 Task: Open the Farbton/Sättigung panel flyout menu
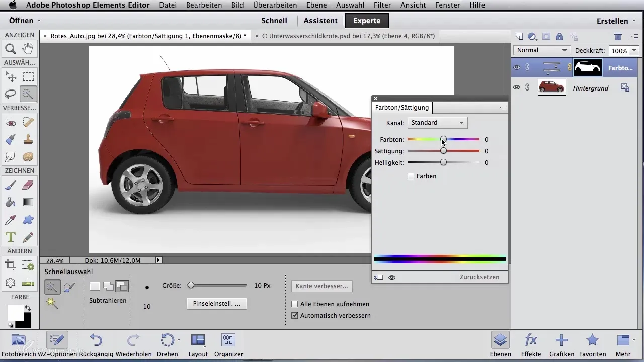point(503,107)
